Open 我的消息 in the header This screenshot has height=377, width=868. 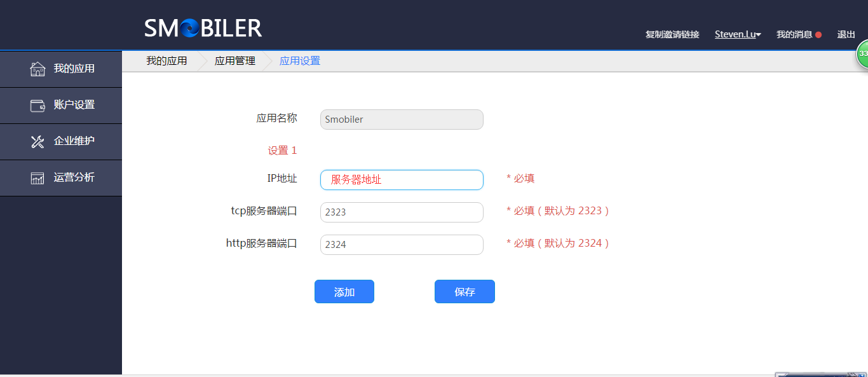click(794, 34)
